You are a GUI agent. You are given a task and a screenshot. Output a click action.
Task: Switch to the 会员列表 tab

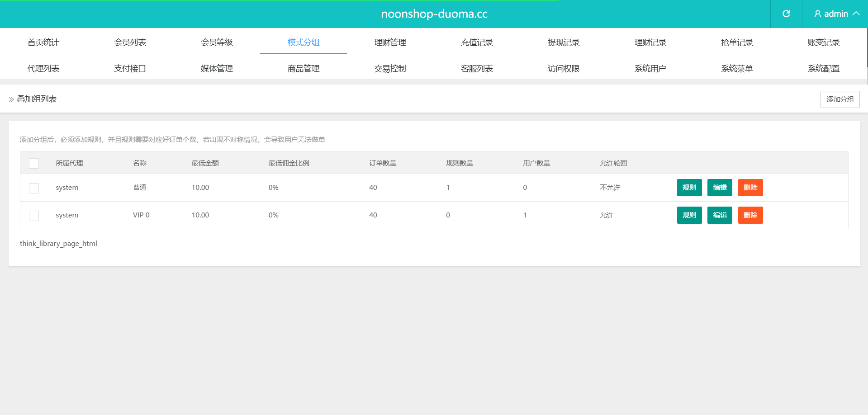tap(130, 42)
